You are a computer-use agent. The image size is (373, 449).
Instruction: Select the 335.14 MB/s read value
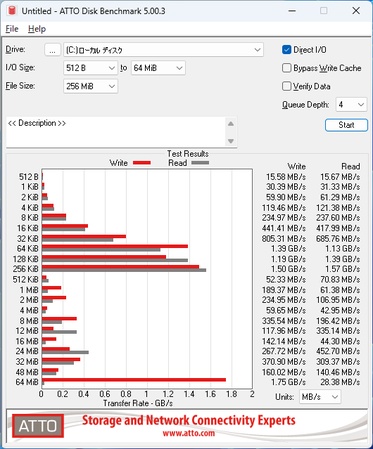coord(338,331)
